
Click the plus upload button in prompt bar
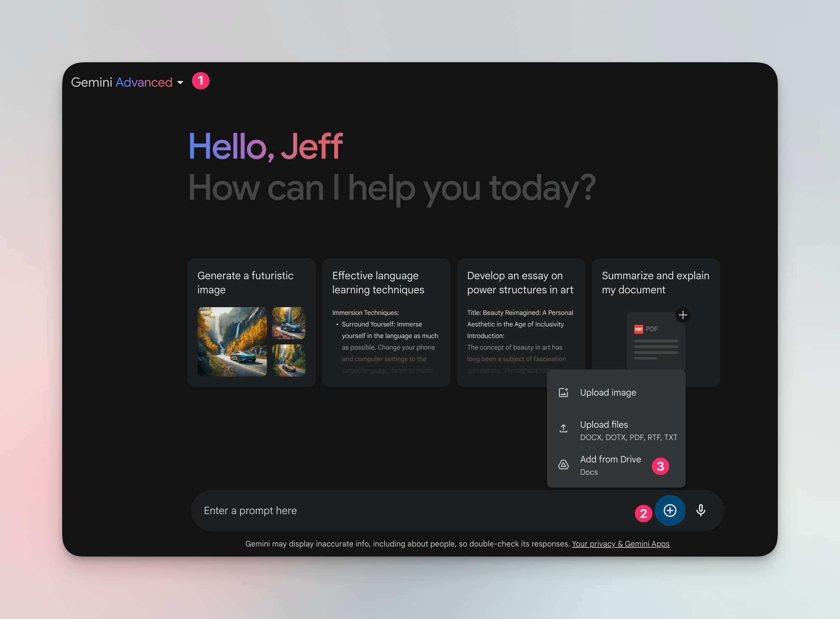(x=670, y=510)
